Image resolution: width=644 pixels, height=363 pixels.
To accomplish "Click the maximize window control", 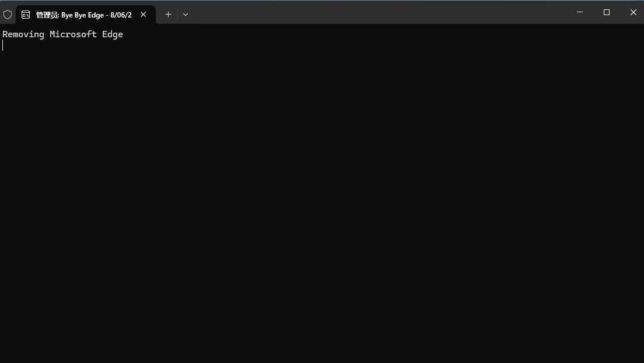I will click(607, 12).
